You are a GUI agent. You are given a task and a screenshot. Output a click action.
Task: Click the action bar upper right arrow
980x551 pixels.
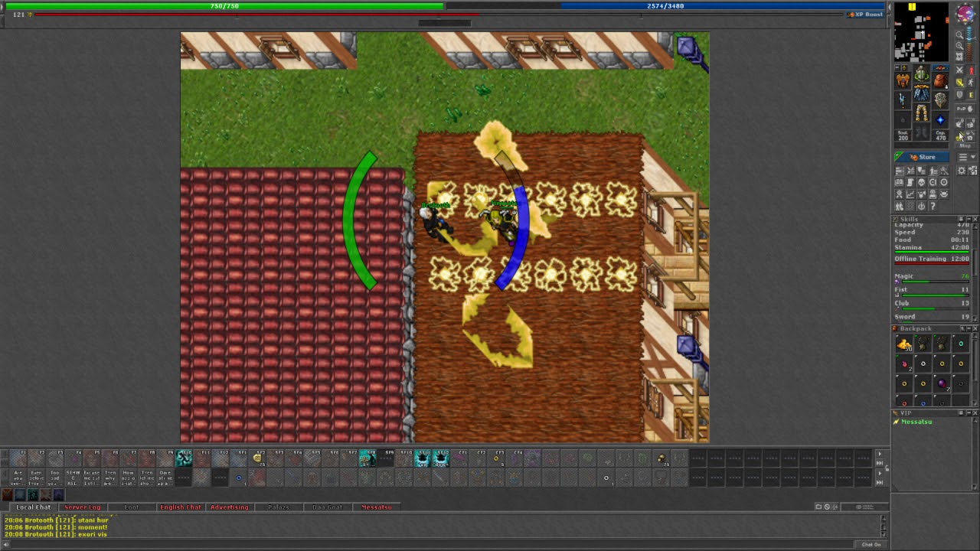(x=880, y=454)
